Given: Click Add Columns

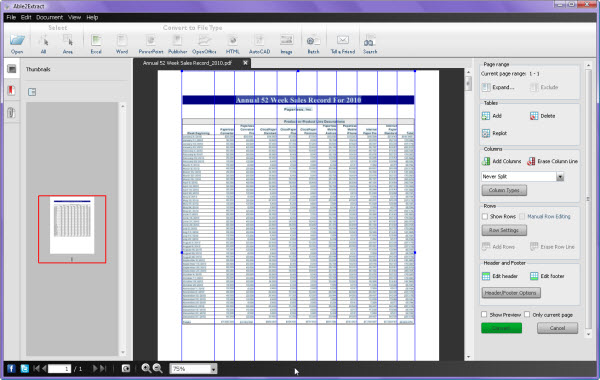Looking at the screenshot, I should (x=501, y=161).
